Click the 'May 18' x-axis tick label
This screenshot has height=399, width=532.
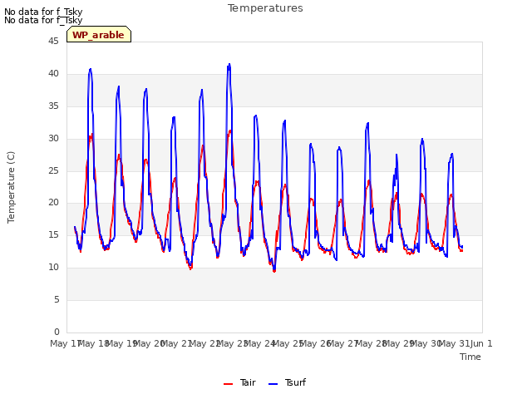93,343
